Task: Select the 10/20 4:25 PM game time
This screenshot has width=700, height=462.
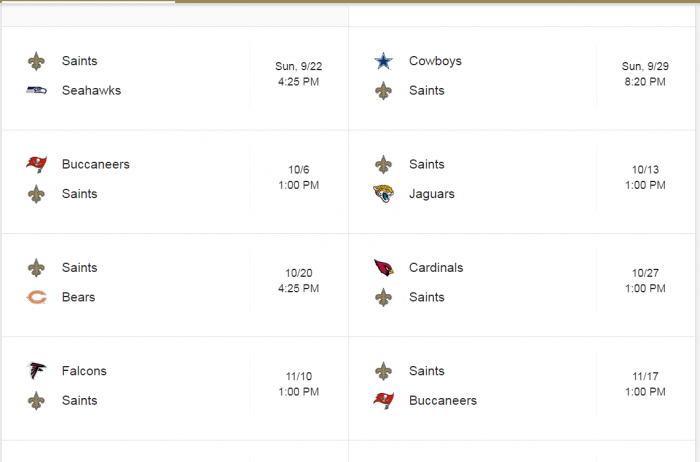Action: [x=299, y=282]
